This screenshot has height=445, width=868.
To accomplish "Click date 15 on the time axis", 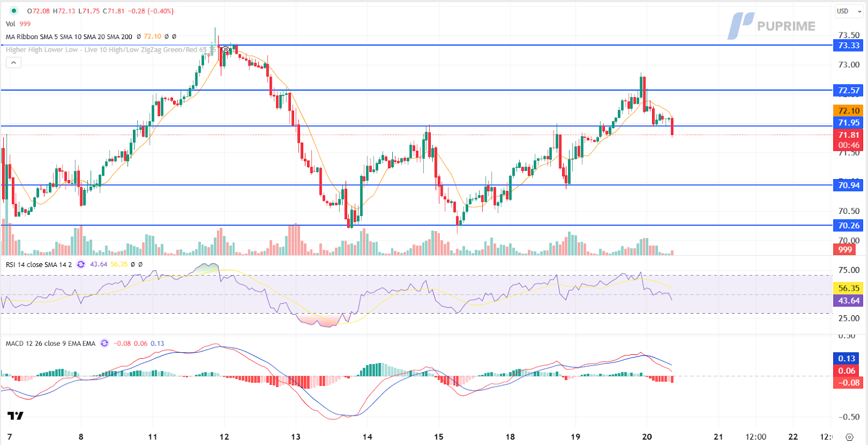I will click(x=439, y=437).
